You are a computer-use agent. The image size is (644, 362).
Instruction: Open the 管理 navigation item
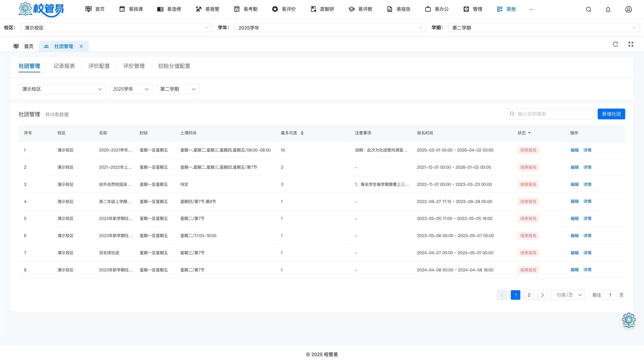click(x=473, y=9)
